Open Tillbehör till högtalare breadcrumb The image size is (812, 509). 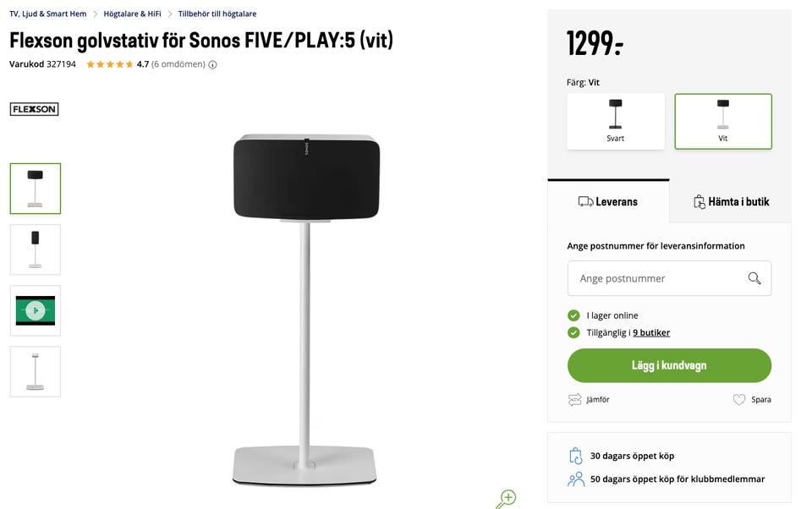tap(217, 14)
